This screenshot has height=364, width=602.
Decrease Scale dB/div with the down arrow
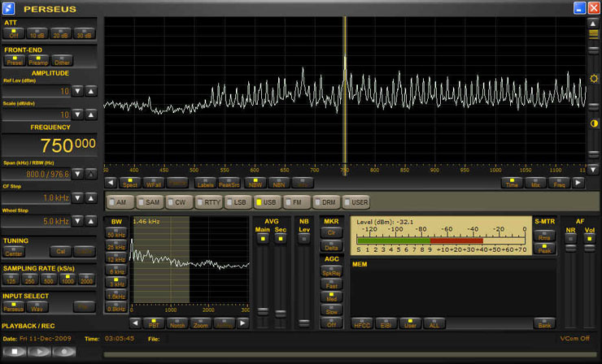point(77,115)
